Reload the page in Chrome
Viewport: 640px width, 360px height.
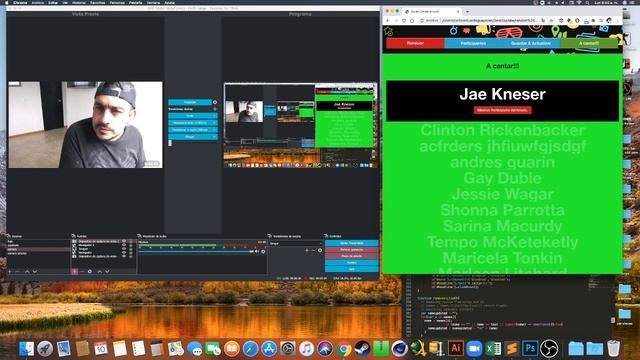tap(404, 20)
